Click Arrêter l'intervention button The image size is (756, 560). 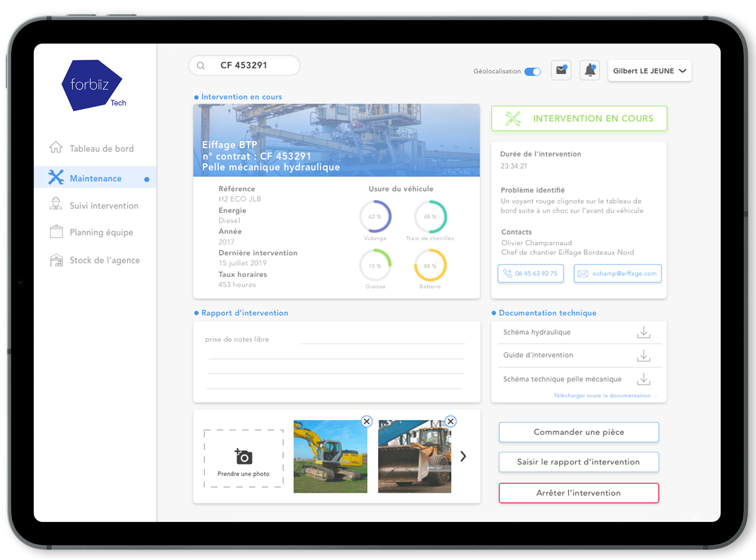[579, 493]
